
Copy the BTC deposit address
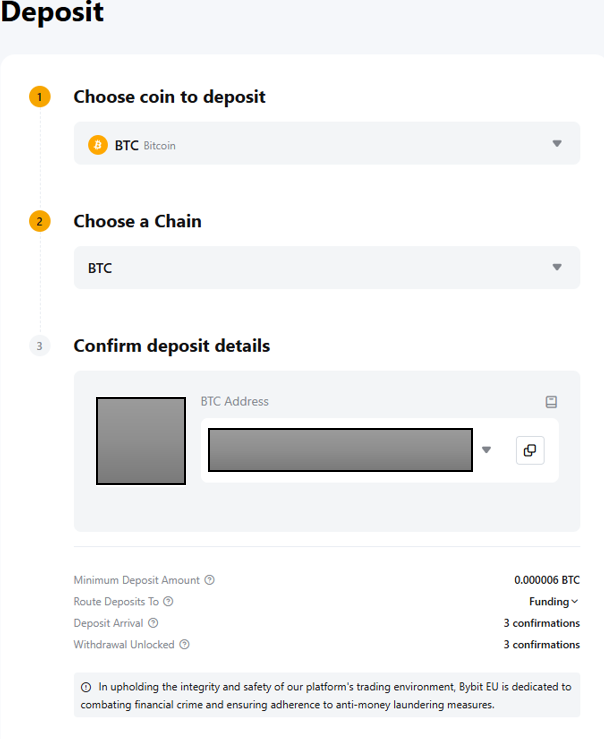click(530, 450)
